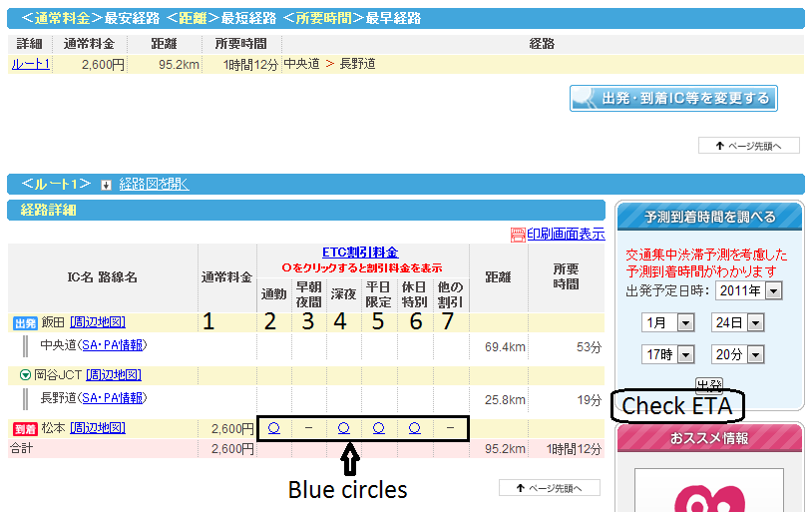The image size is (812, 512).
Task: Select the 69.4km distance for 中央道
Action: tap(505, 347)
